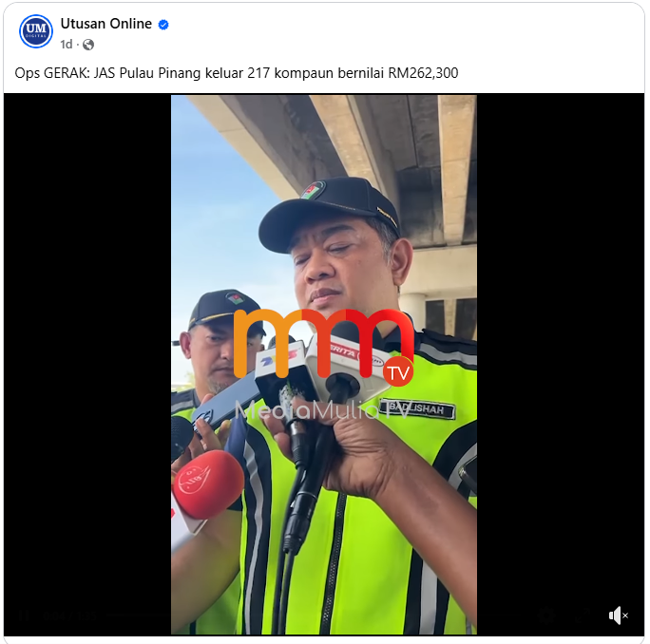Click the blue verified badge
This screenshot has height=644, width=650.
point(163,25)
